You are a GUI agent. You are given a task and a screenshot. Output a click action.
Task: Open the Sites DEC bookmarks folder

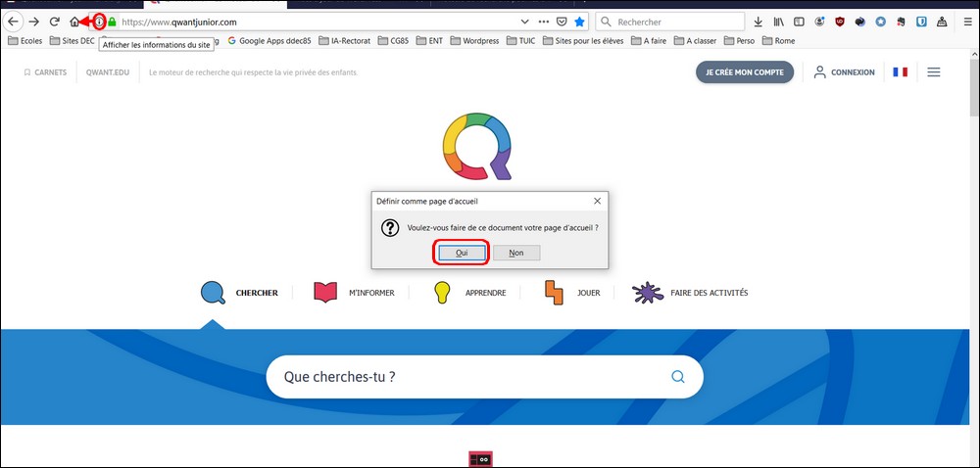pyautogui.click(x=72, y=40)
